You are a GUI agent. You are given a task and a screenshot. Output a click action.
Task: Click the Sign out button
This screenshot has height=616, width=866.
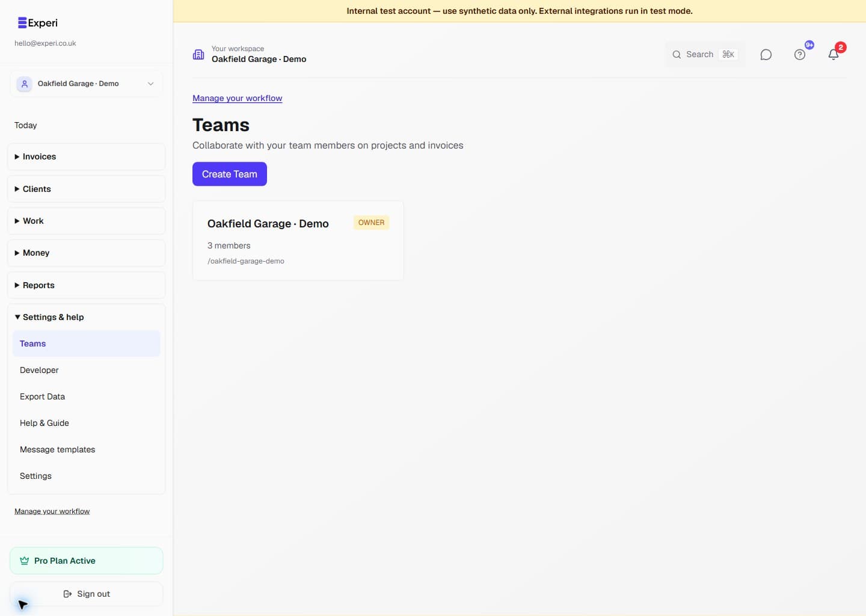86,594
